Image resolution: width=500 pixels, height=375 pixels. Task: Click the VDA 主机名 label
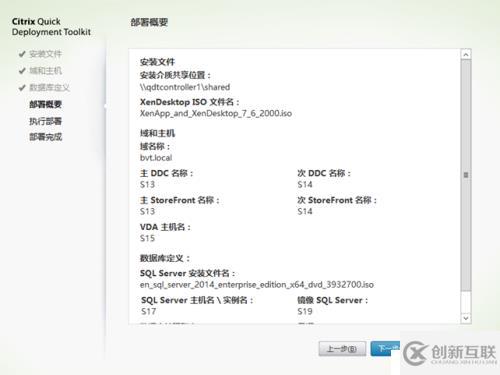(x=165, y=227)
